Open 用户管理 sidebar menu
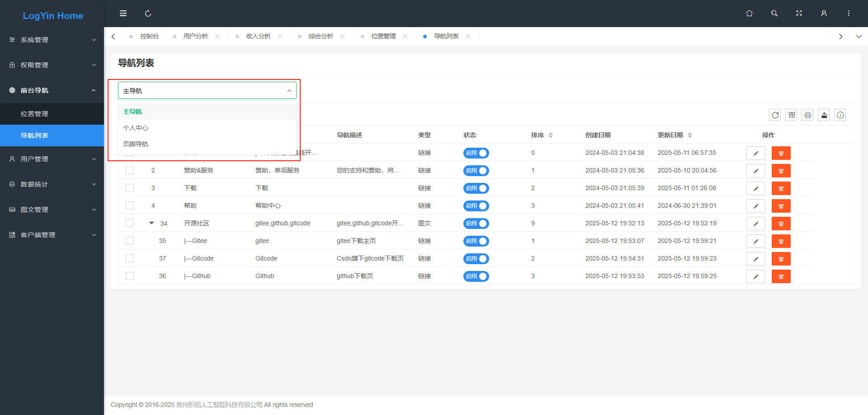The image size is (868, 415). (x=52, y=159)
